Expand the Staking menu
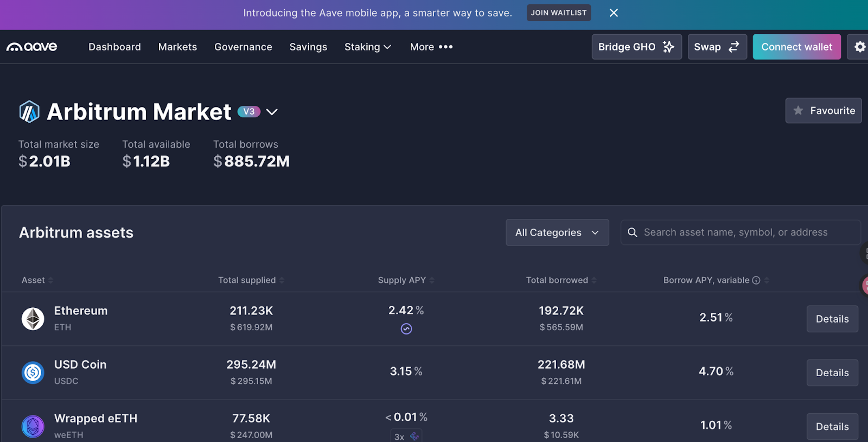Screen dimensions: 868x442 pos(367,47)
